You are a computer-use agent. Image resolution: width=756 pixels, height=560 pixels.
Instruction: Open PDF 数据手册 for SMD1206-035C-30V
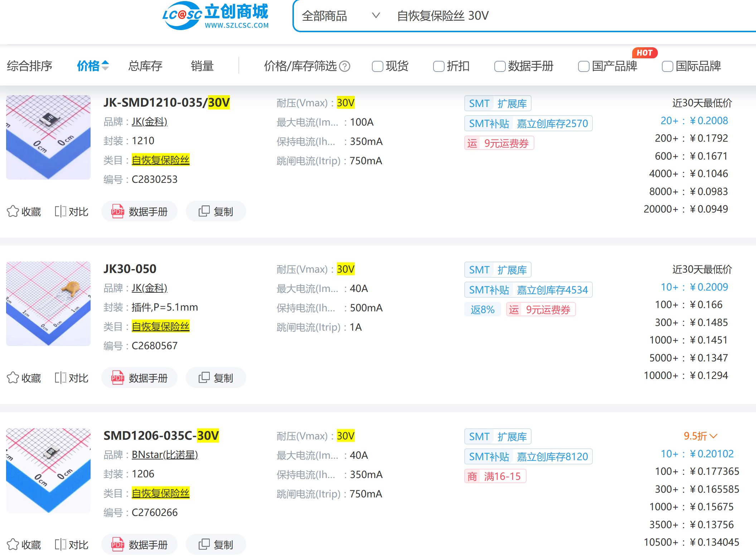click(x=140, y=545)
